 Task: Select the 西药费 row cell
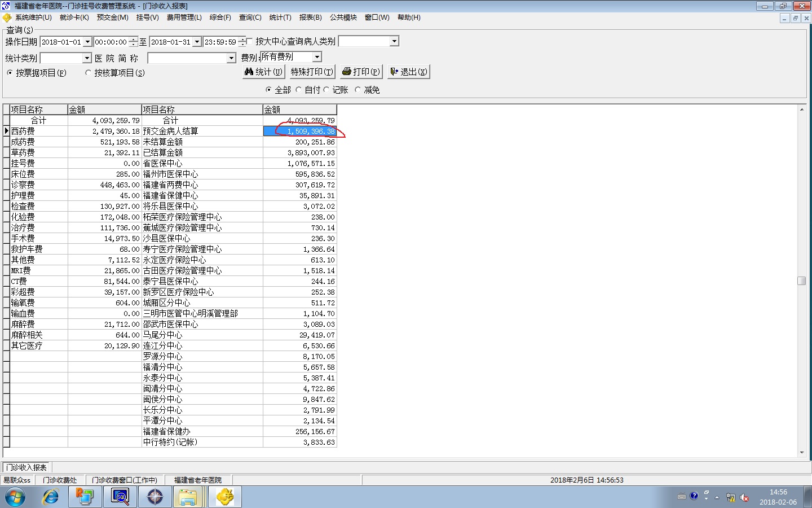(38, 131)
